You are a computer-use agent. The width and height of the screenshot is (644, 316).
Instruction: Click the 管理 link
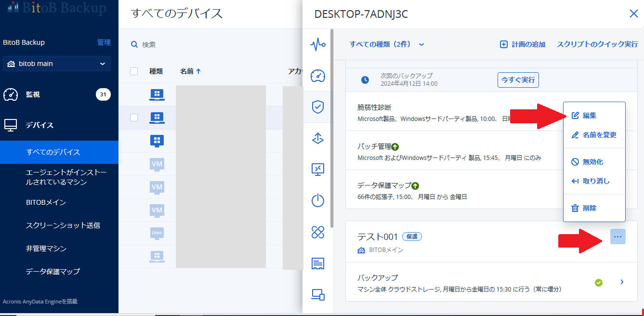104,42
